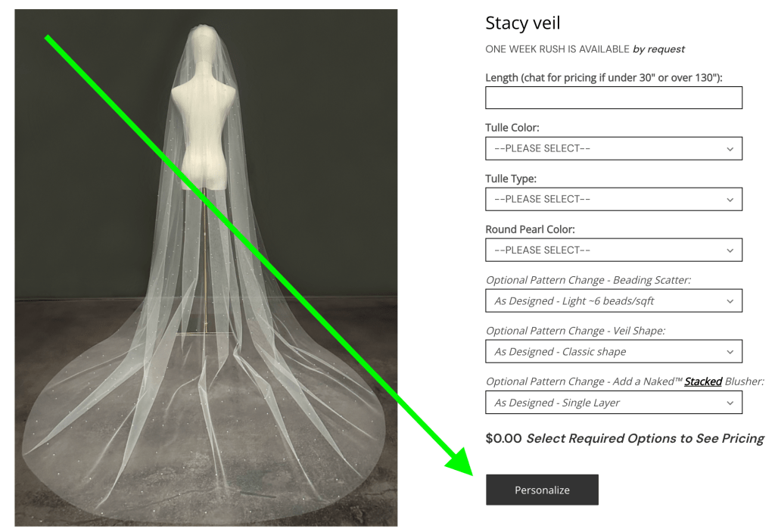
Task: Click the Stacy veil title heading
Action: pyautogui.click(x=522, y=23)
